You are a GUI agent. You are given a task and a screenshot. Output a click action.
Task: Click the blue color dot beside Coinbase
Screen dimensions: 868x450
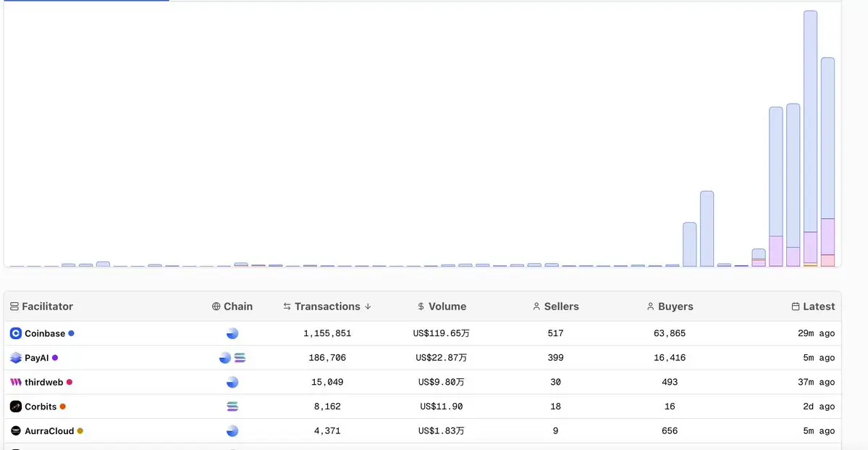pyautogui.click(x=71, y=333)
